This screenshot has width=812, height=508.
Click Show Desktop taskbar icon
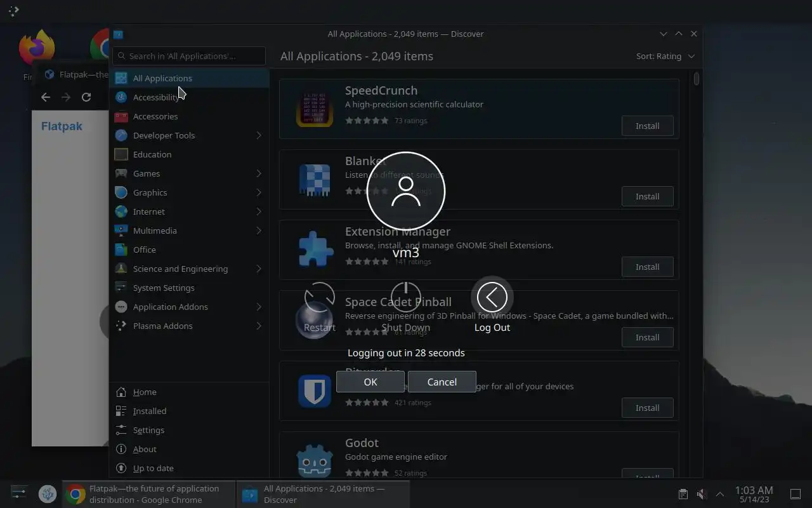(x=796, y=494)
